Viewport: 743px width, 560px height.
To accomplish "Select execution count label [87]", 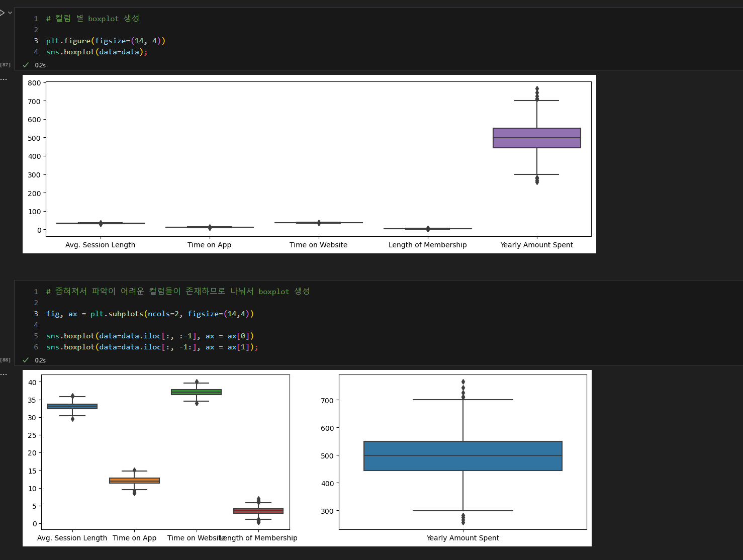I will [6, 65].
